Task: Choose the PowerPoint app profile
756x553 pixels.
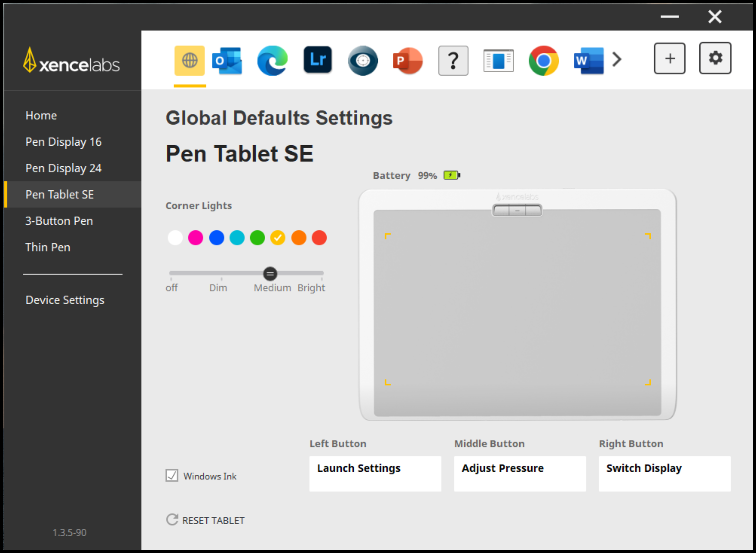Action: (x=408, y=61)
